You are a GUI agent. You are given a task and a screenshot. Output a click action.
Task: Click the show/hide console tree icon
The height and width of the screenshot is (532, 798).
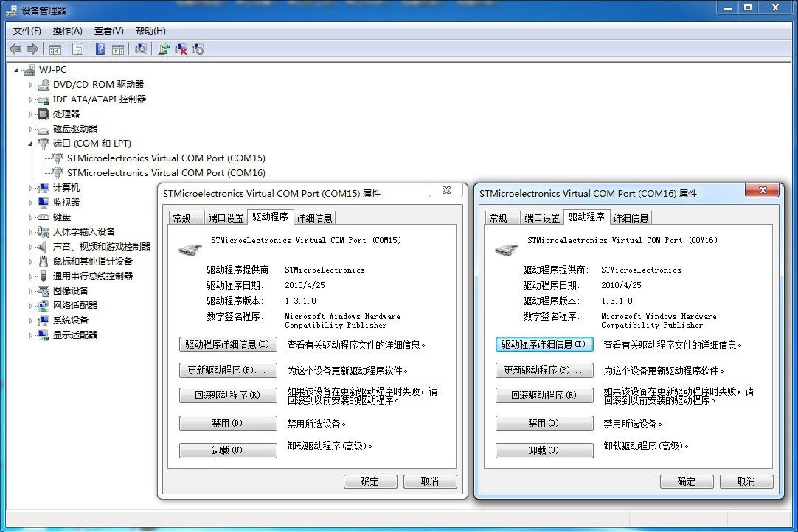[55, 49]
